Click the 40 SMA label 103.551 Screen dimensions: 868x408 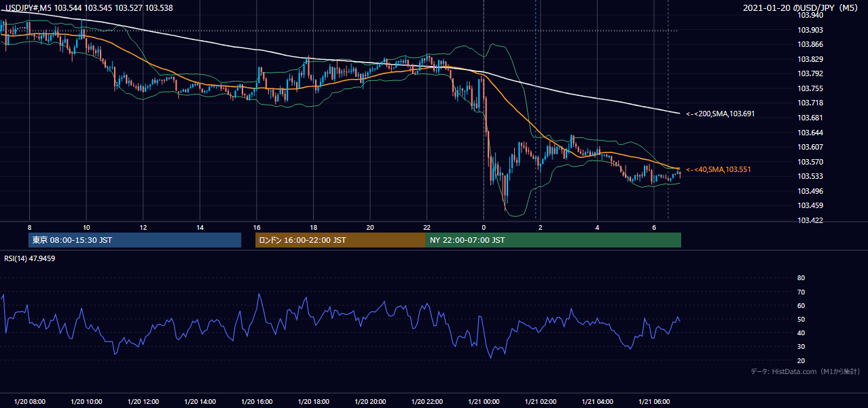(719, 169)
